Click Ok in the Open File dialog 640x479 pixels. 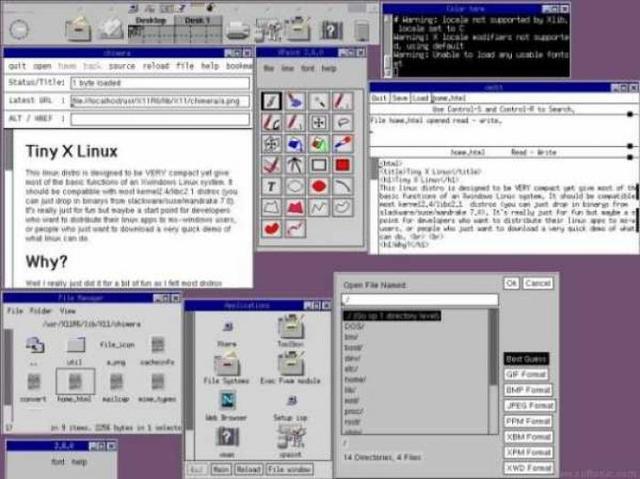[x=511, y=283]
